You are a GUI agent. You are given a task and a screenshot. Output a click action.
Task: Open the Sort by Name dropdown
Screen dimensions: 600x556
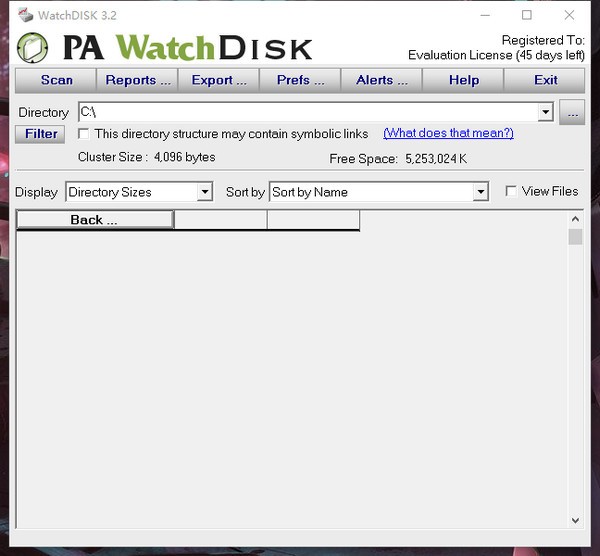tap(379, 192)
